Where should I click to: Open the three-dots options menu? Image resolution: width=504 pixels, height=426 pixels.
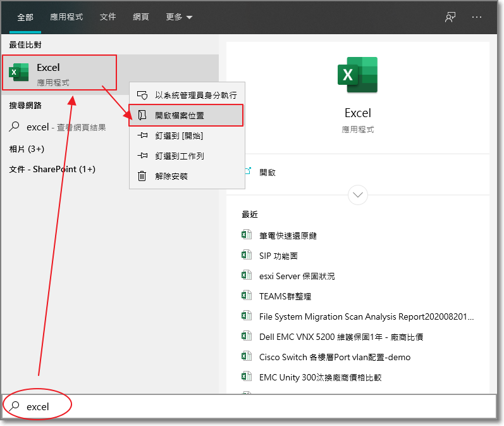coord(476,17)
